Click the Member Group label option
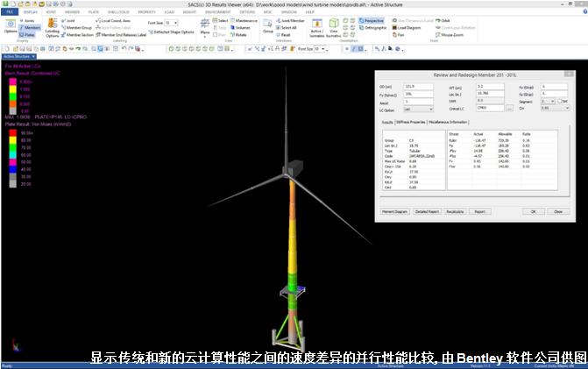This screenshot has width=588, height=369. (76, 28)
